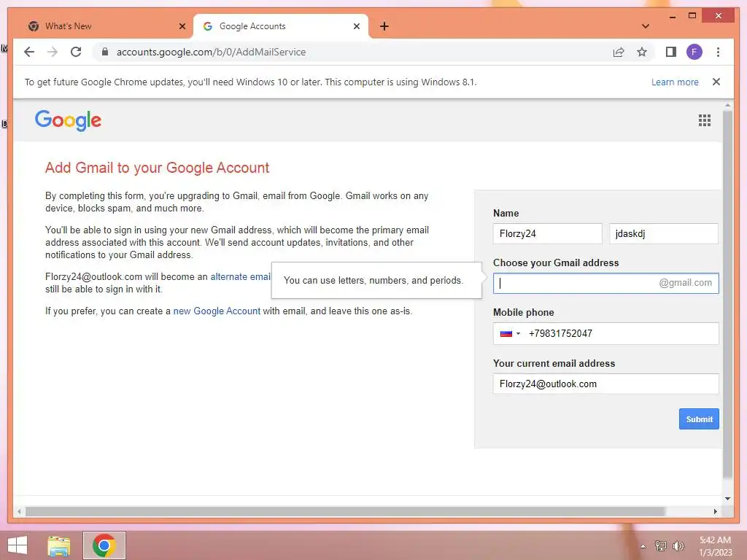
Task: Click the address bar URL
Action: pos(211,52)
